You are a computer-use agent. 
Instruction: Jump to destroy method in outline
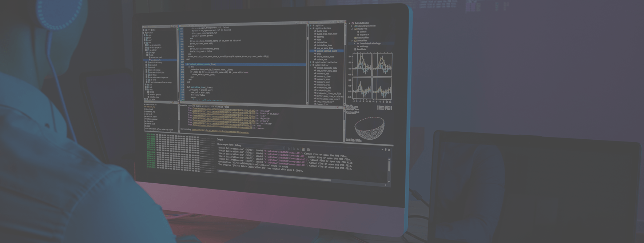(321, 37)
